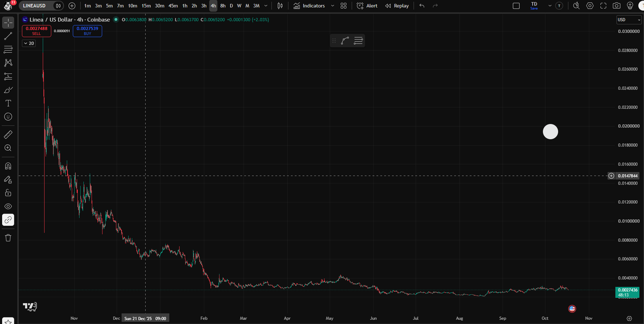Toggle stay in drawing mode pencil-lock
This screenshot has width=644, height=324.
pyautogui.click(x=8, y=179)
